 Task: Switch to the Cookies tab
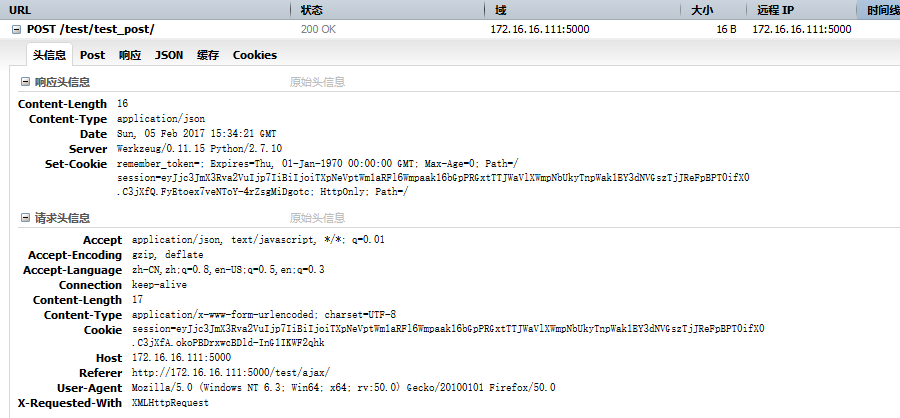click(x=255, y=55)
